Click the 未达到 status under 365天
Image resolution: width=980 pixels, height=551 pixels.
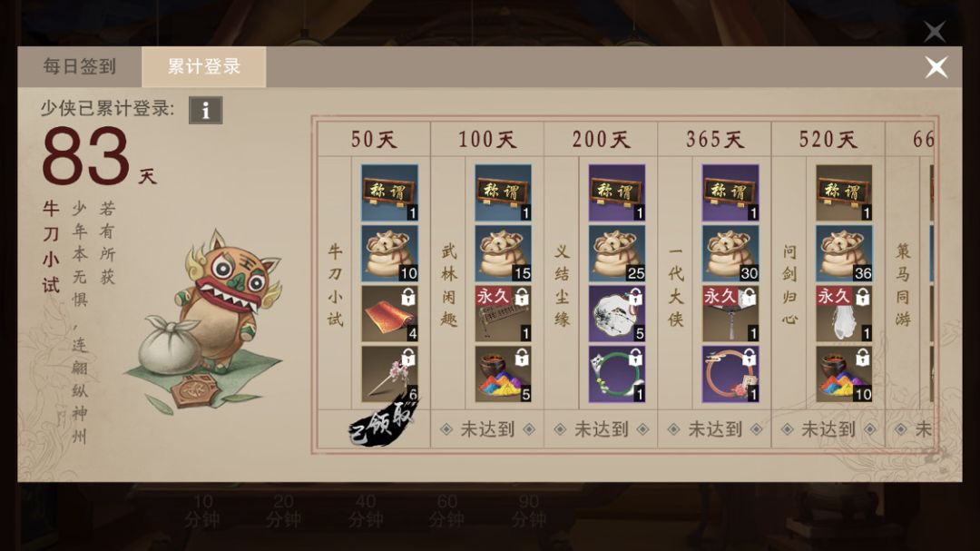click(x=715, y=429)
